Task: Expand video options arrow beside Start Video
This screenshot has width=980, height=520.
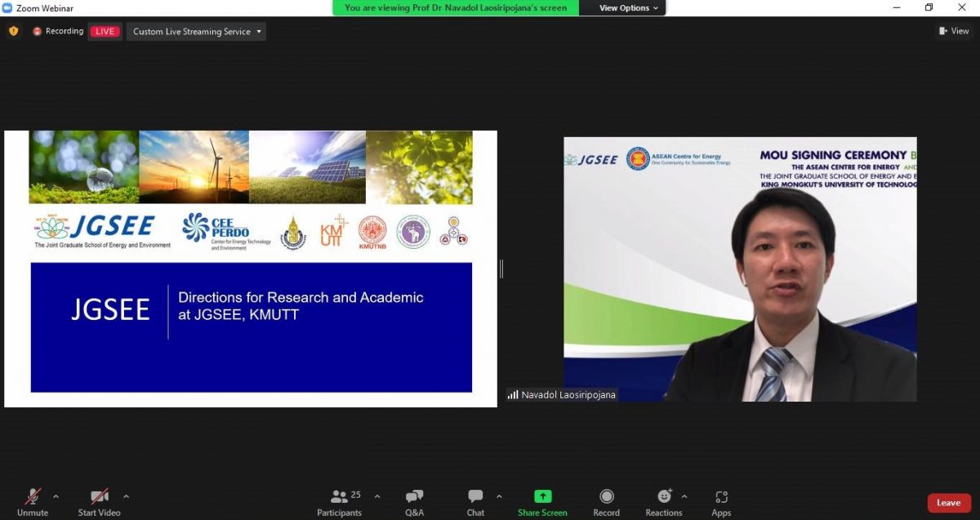Action: click(126, 496)
